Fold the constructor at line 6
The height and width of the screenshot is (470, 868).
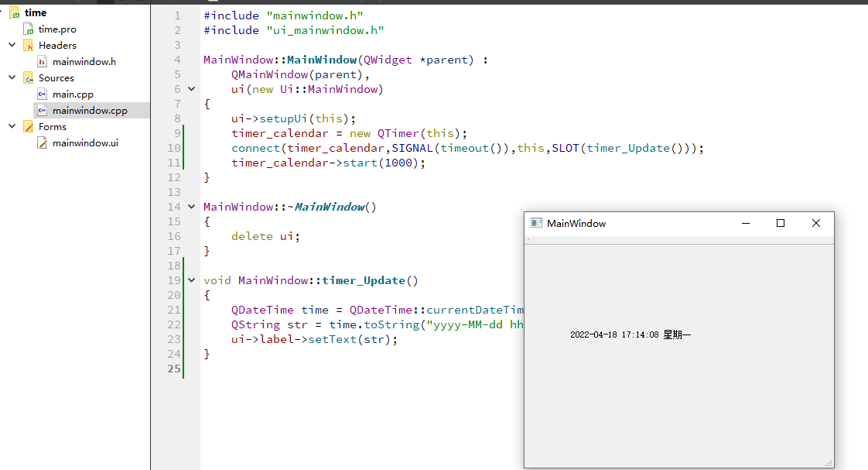click(x=192, y=89)
